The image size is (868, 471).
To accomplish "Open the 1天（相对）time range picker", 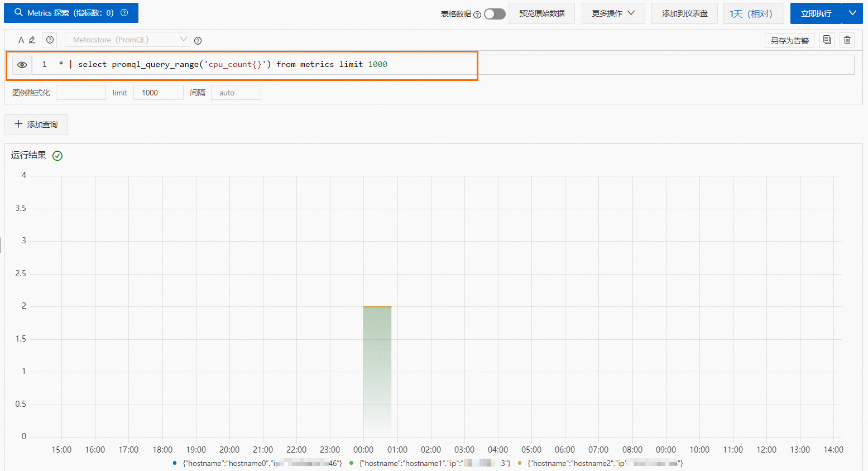I will [753, 13].
